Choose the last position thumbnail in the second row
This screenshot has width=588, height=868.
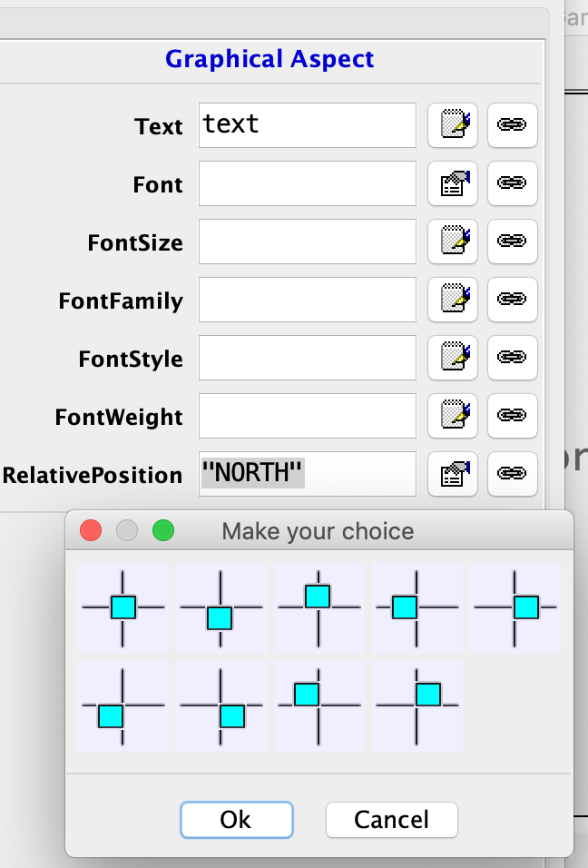416,705
